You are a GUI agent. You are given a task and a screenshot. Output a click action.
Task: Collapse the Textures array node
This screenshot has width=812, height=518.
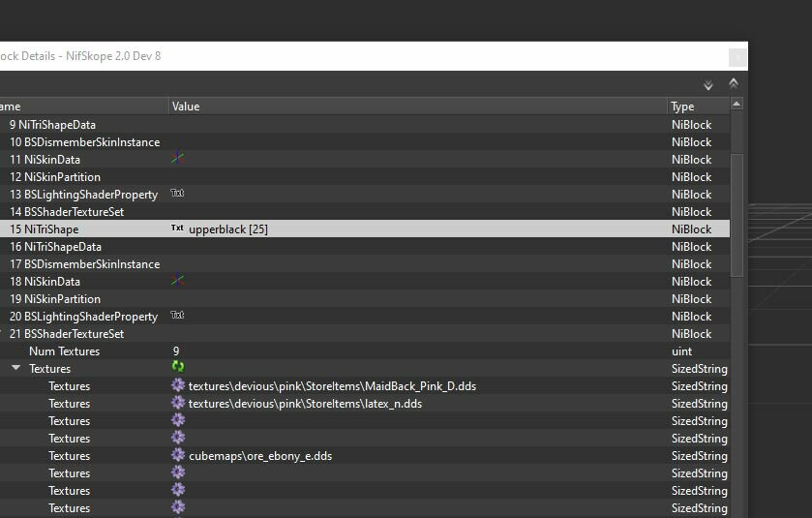[x=16, y=368]
